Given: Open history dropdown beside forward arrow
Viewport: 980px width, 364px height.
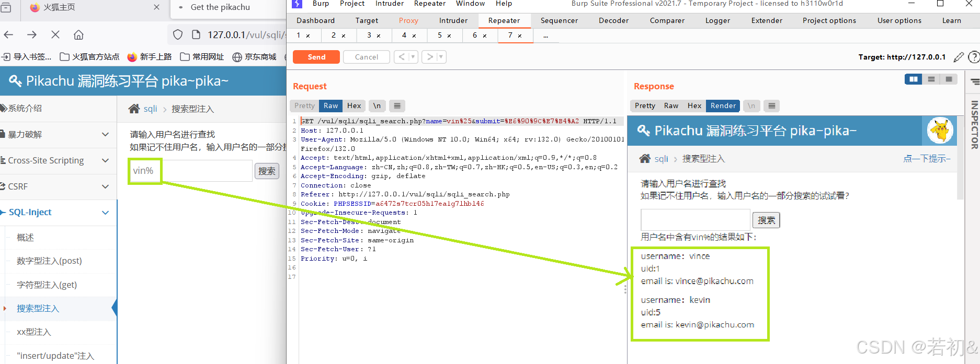Looking at the screenshot, I should click(x=441, y=57).
